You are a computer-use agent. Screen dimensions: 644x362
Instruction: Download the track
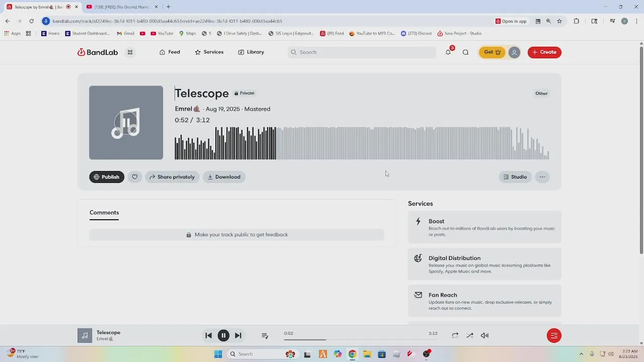(x=224, y=177)
